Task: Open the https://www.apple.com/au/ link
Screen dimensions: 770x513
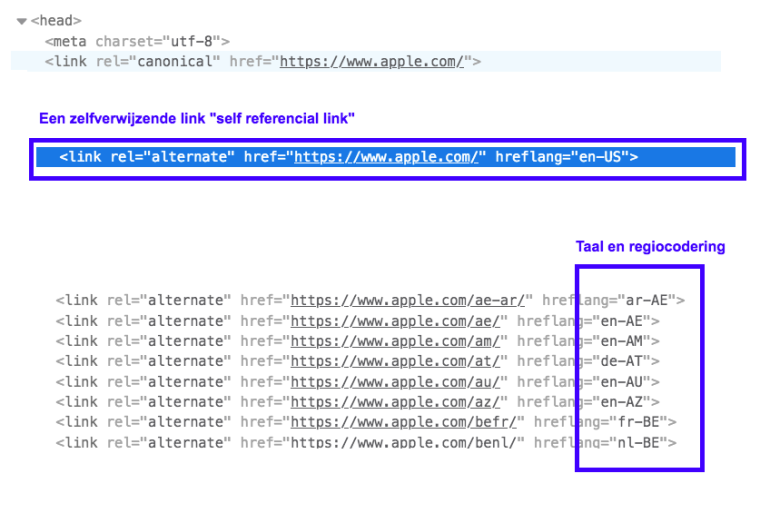Action: (x=395, y=381)
